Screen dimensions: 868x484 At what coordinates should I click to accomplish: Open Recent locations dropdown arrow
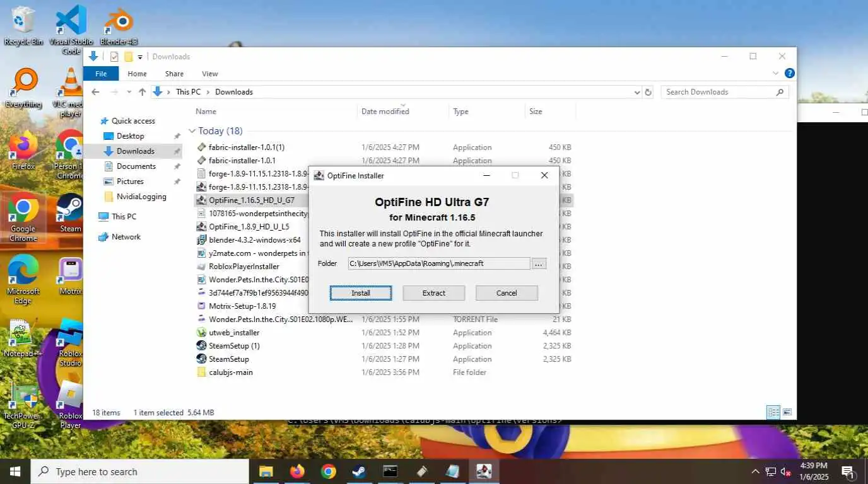129,92
